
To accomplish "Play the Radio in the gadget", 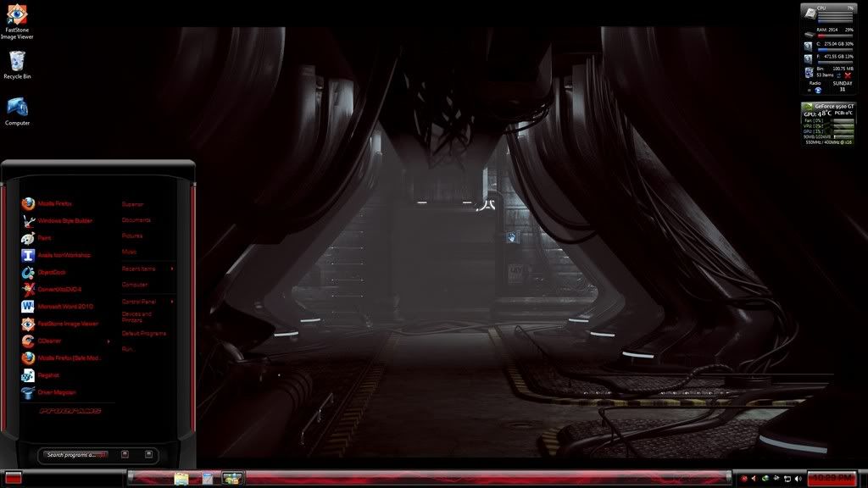I will [818, 90].
